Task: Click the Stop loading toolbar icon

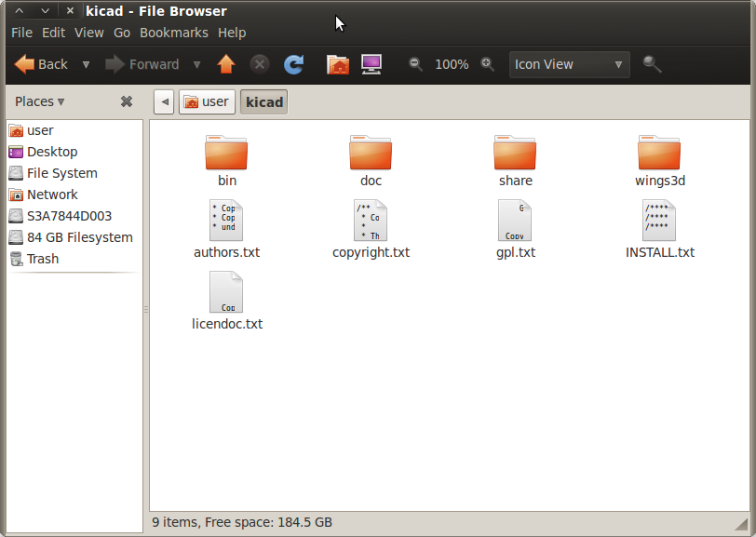Action: (x=260, y=64)
